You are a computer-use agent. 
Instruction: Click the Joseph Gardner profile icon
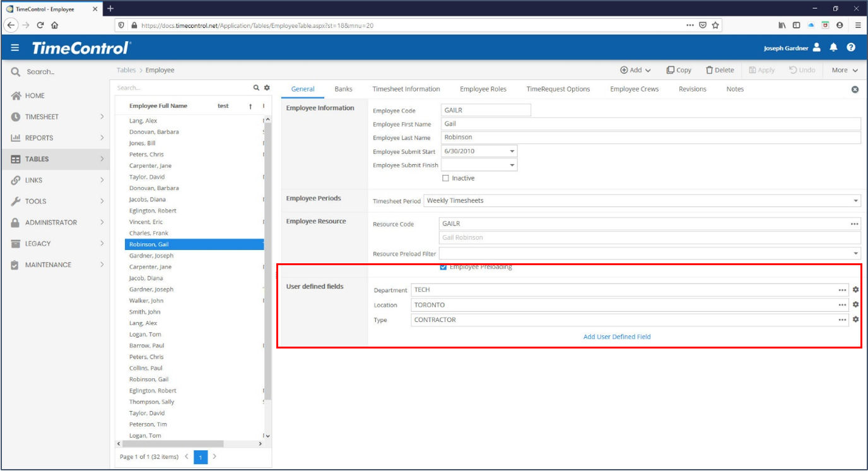pos(818,47)
